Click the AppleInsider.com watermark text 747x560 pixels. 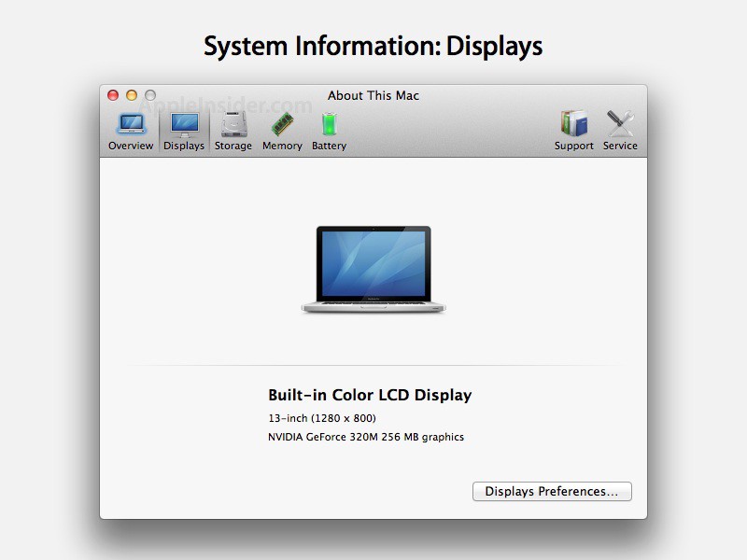224,106
